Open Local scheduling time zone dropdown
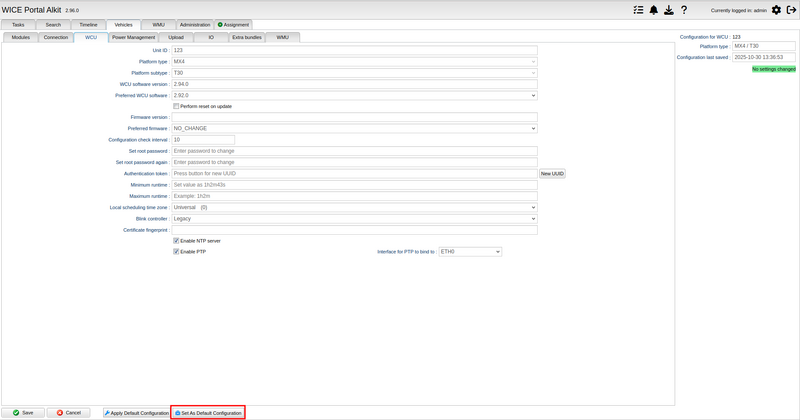This screenshot has width=800, height=420. click(x=354, y=208)
